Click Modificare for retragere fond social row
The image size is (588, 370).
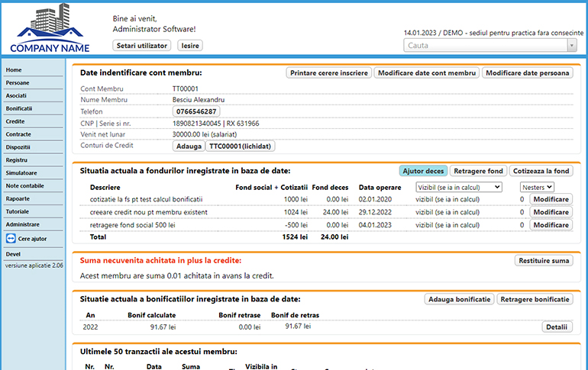coord(551,225)
